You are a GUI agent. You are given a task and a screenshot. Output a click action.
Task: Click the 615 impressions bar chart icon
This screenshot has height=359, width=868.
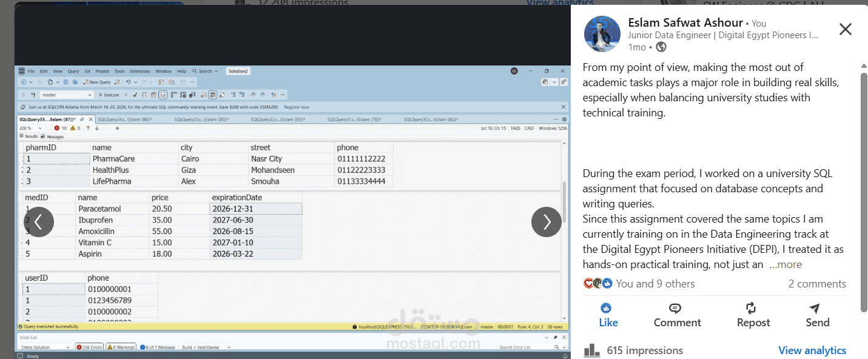click(591, 351)
